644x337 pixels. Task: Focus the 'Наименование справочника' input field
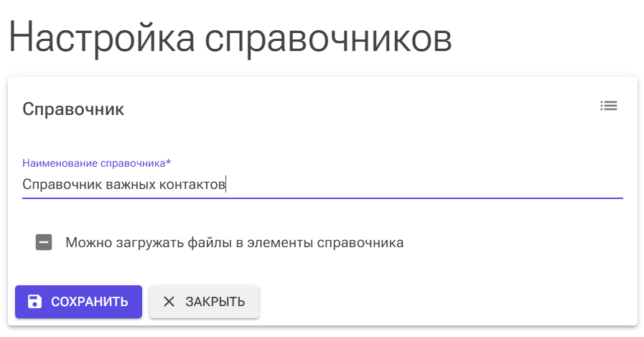pyautogui.click(x=322, y=185)
